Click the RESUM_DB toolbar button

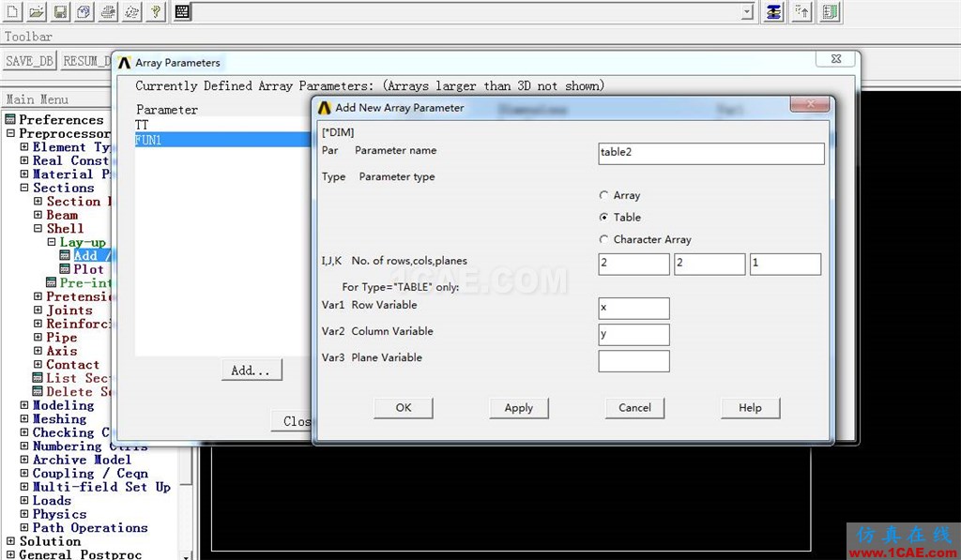[x=85, y=61]
